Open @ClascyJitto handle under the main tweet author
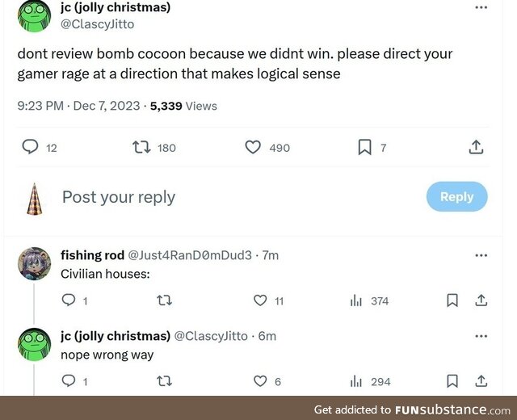 tap(97, 24)
